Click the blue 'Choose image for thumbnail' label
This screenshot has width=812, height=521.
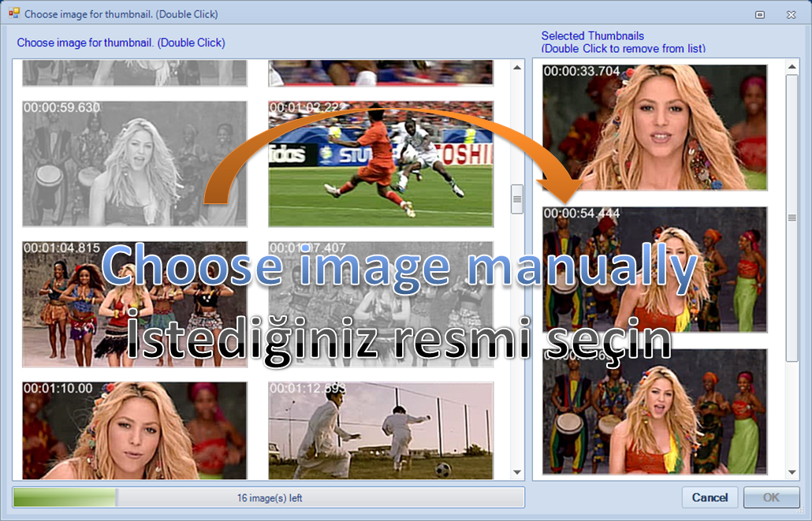click(121, 43)
